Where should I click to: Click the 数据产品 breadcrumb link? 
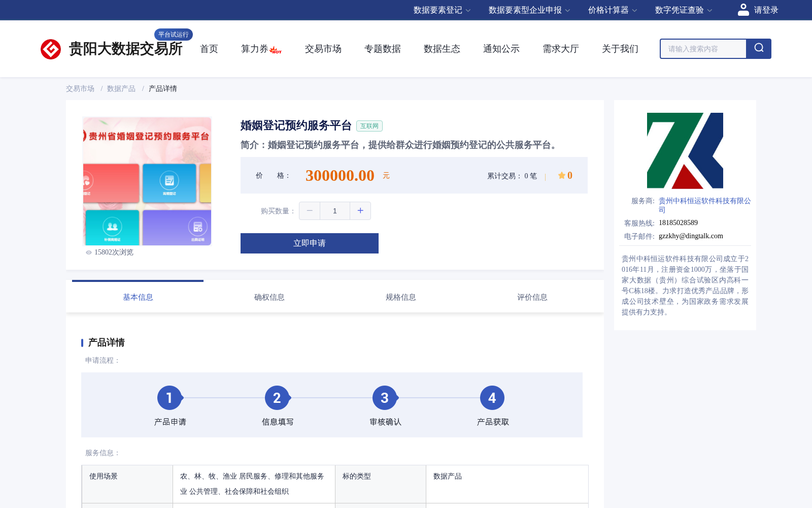click(x=121, y=89)
